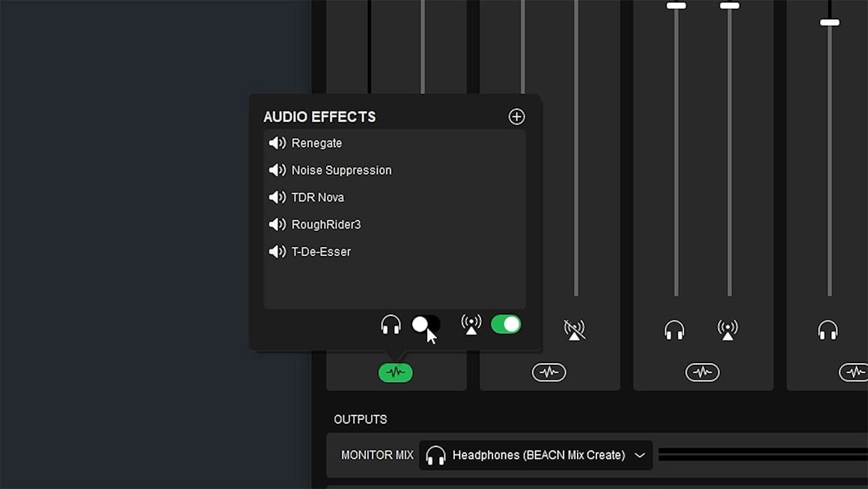
Task: Click the crossed-out broadcast icon on second channel
Action: click(x=574, y=329)
